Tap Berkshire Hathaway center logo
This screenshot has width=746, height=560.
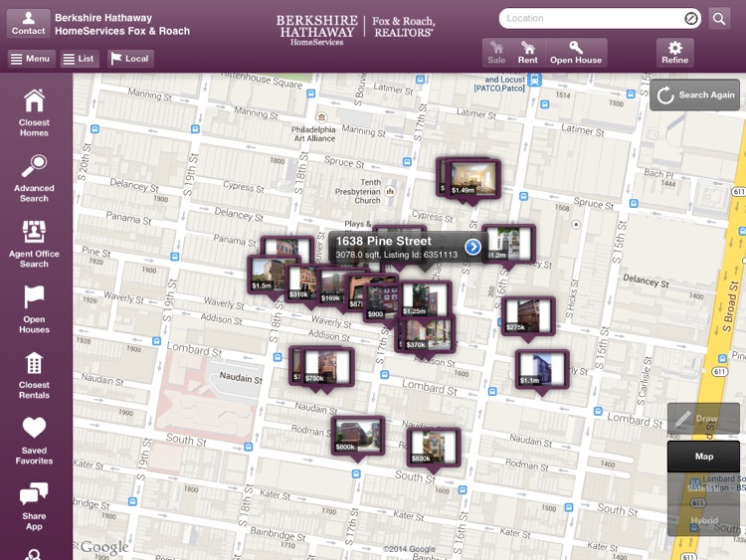(355, 30)
